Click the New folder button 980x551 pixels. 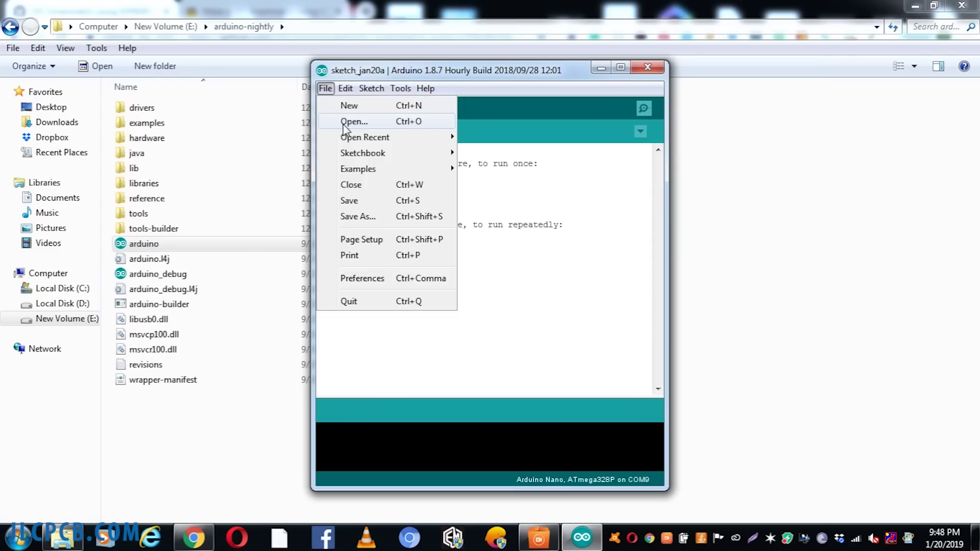click(x=155, y=66)
